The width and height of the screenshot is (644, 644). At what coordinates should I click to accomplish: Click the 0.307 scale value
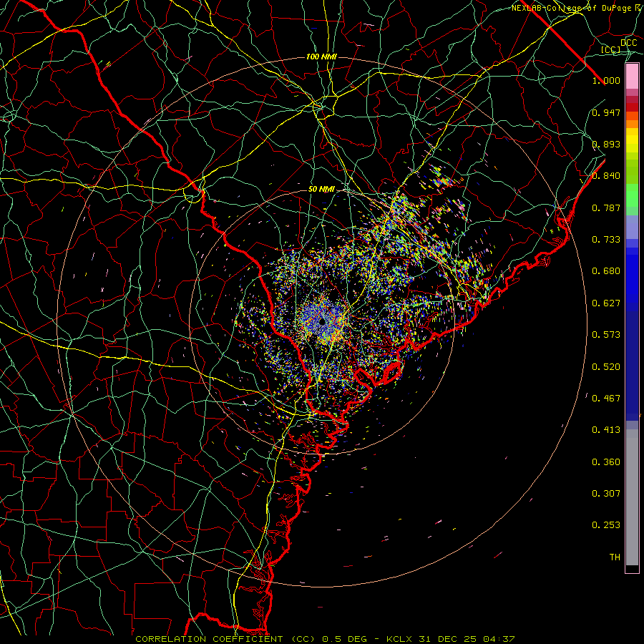point(606,494)
